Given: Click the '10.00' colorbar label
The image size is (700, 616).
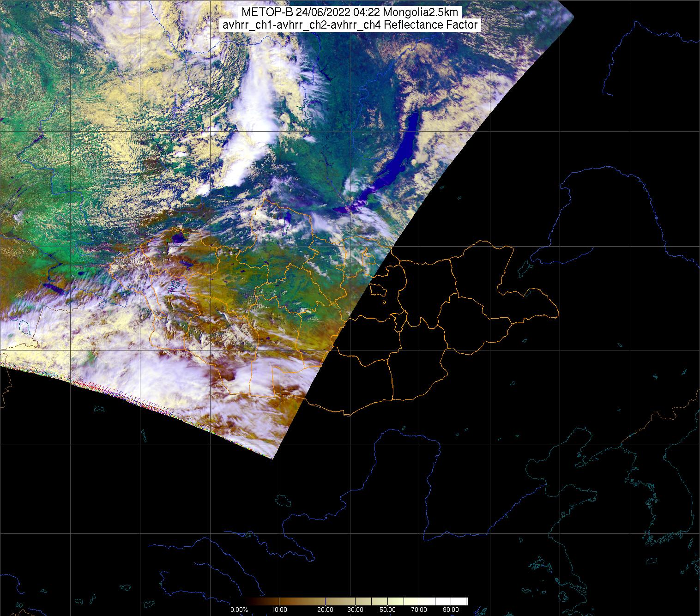Looking at the screenshot, I should [x=280, y=610].
